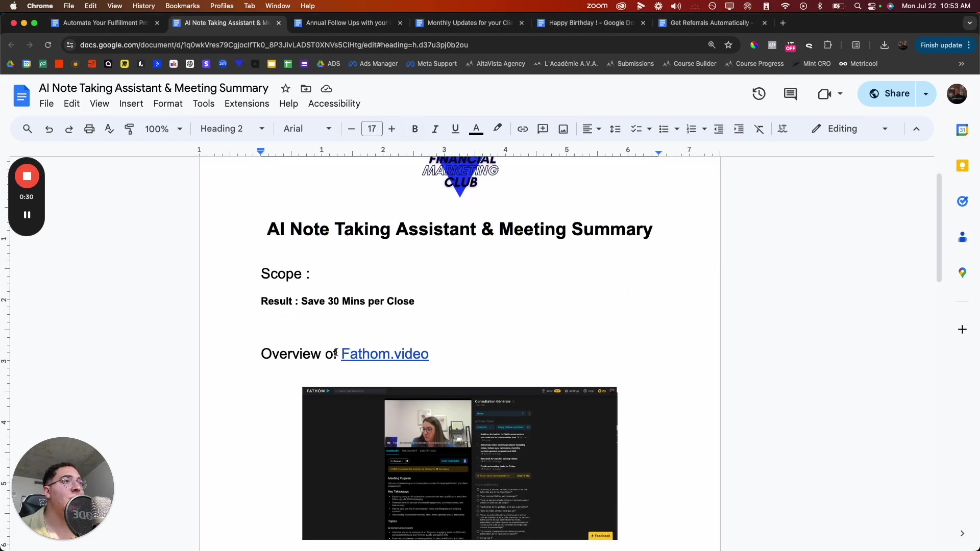
Task: Open version history clock icon
Action: (759, 94)
